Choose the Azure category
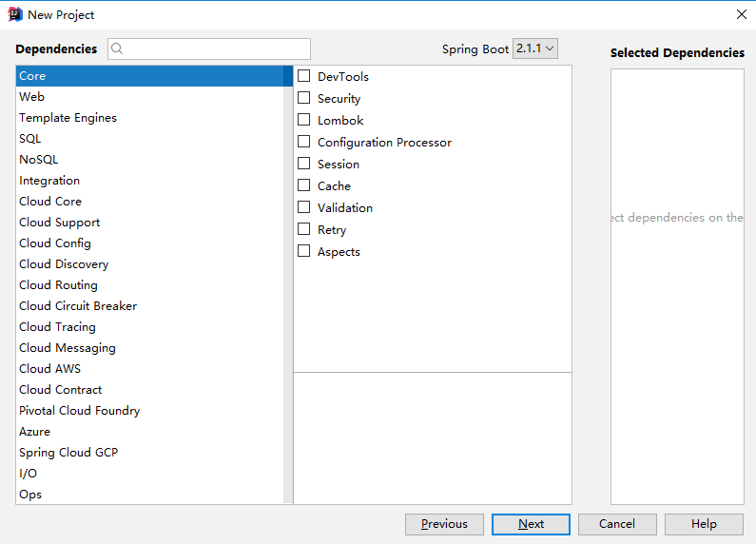The image size is (756, 544). click(150, 431)
